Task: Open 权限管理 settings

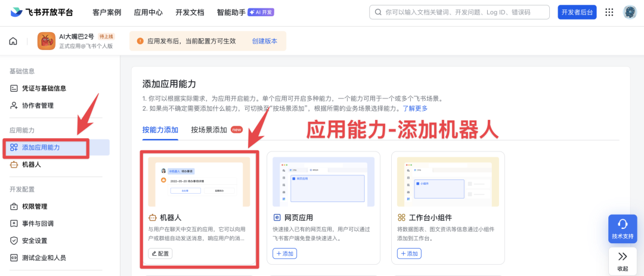Action: (34, 206)
